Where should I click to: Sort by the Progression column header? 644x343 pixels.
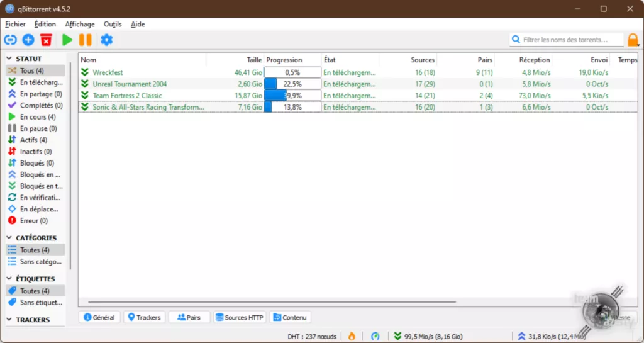(292, 60)
